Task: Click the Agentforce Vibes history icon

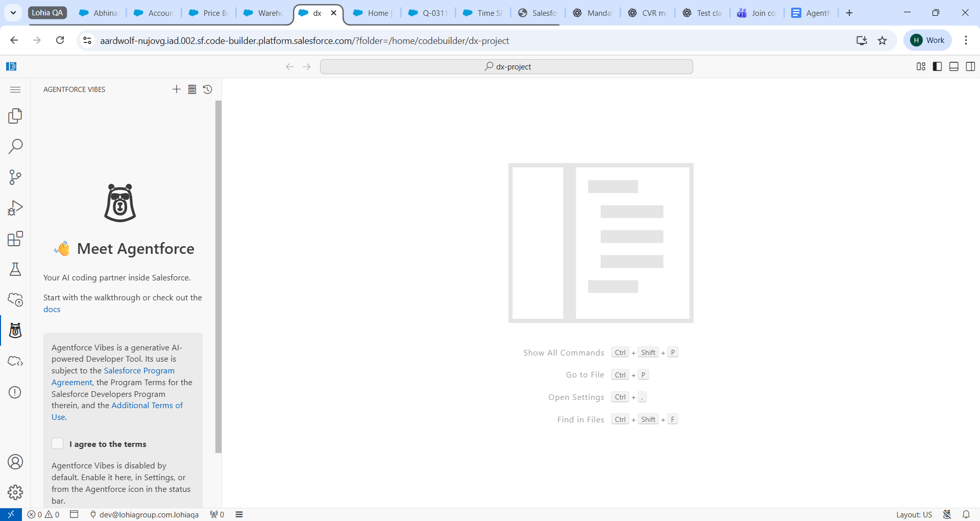Action: [x=207, y=89]
